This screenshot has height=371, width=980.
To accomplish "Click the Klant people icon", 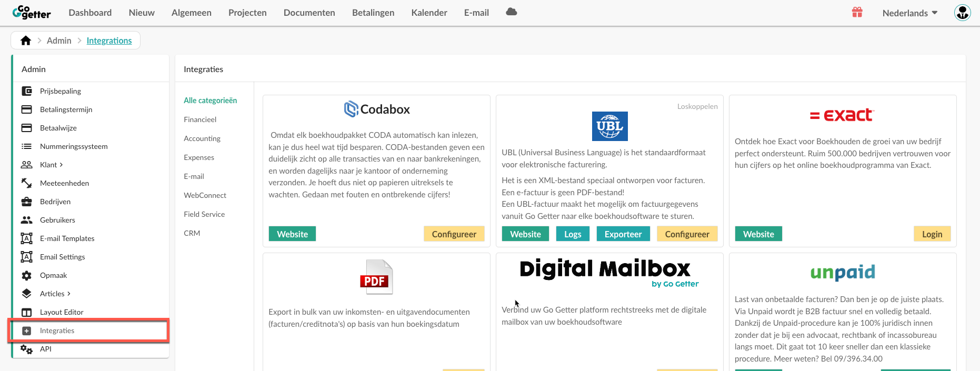I will coord(26,165).
